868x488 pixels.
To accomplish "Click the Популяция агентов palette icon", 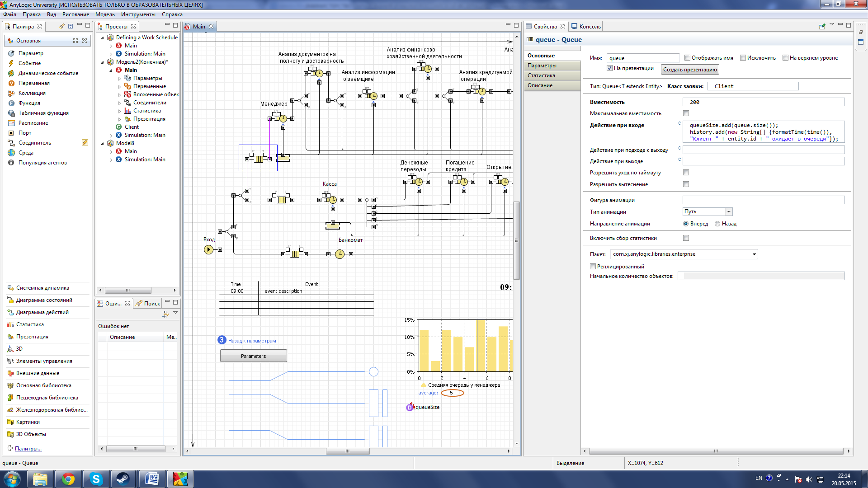I will point(11,163).
